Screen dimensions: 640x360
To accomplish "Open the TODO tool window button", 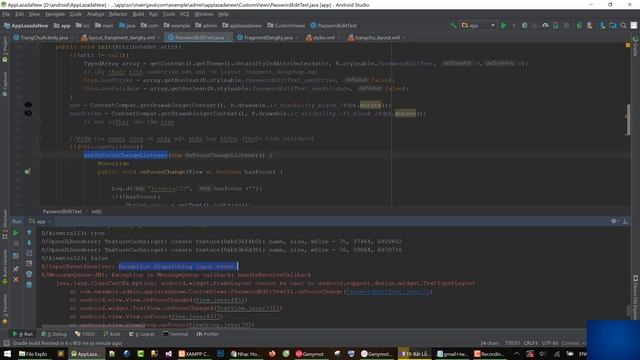I will tap(85, 334).
